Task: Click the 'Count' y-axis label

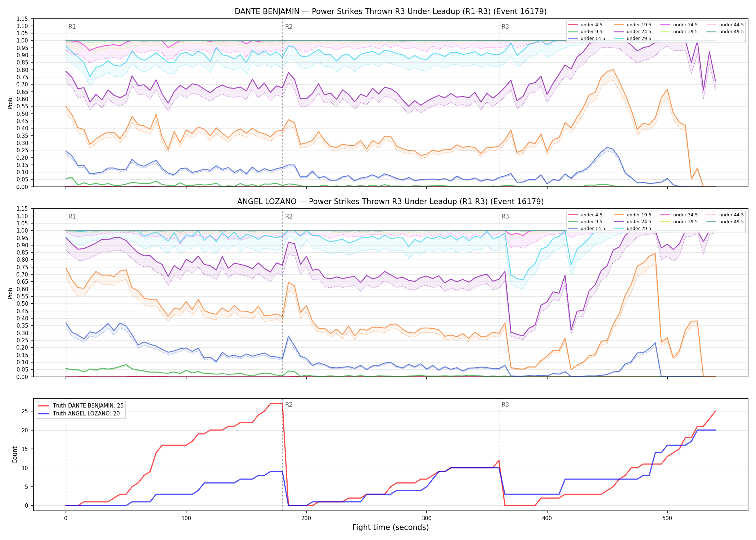Action: 15,455
